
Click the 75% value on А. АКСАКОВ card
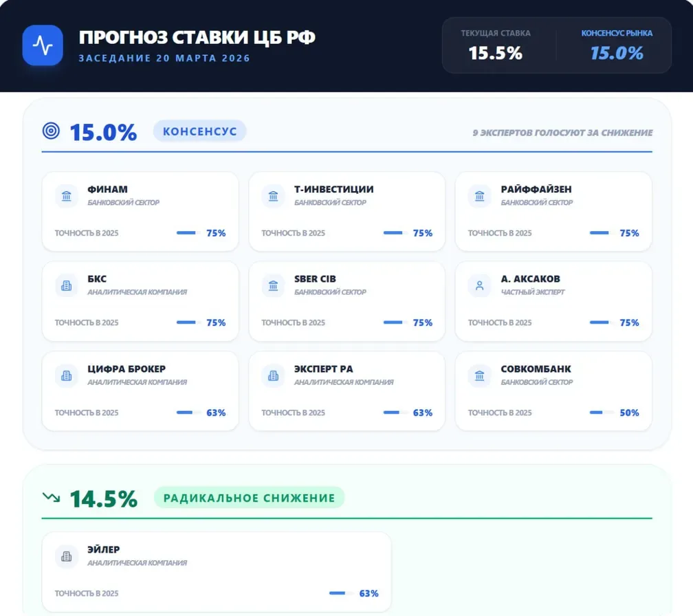pyautogui.click(x=629, y=322)
